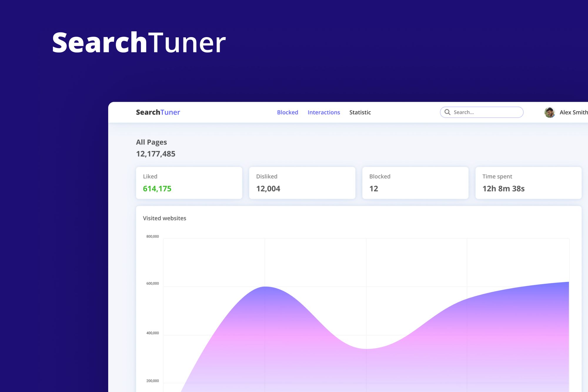Click the 12,177,485 total pages number
Image resolution: width=588 pixels, height=392 pixels.
tap(156, 154)
